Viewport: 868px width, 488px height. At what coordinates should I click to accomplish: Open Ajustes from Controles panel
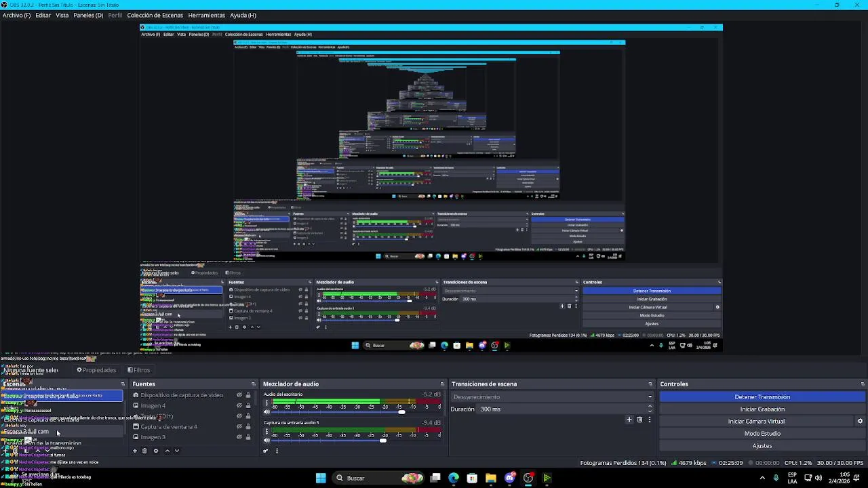pos(762,446)
